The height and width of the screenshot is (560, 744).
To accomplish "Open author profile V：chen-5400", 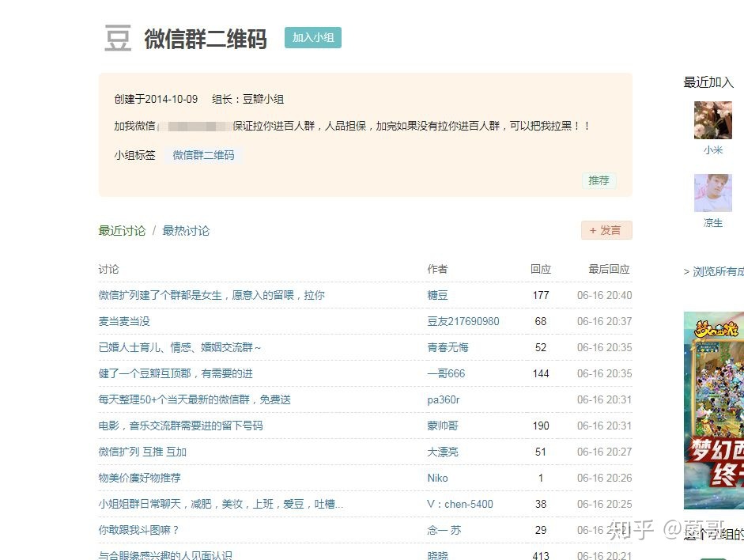I will (x=460, y=504).
